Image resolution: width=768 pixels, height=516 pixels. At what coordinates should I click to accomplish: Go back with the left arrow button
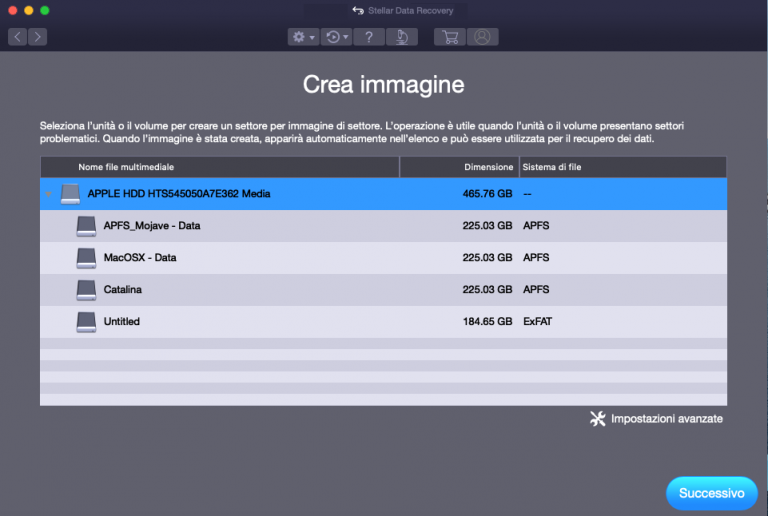(x=17, y=37)
